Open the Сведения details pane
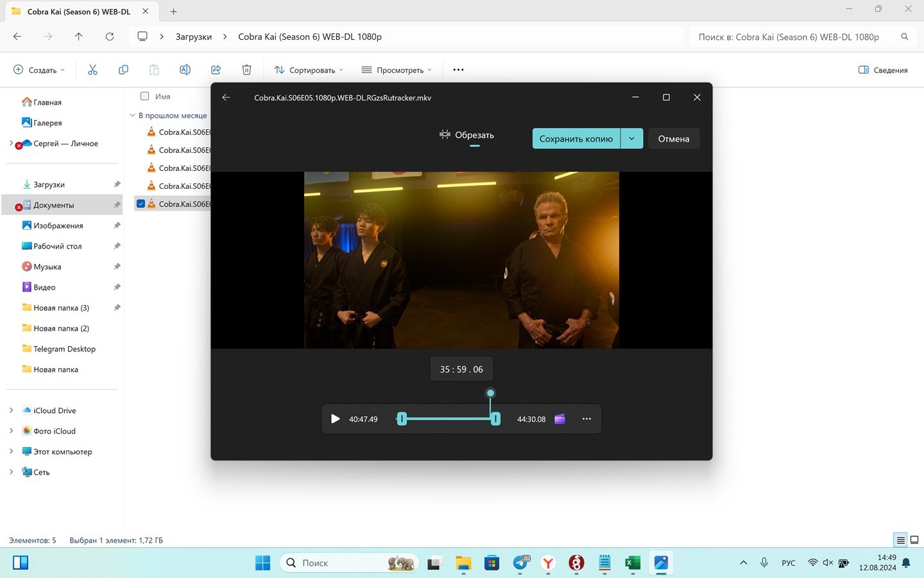 883,70
